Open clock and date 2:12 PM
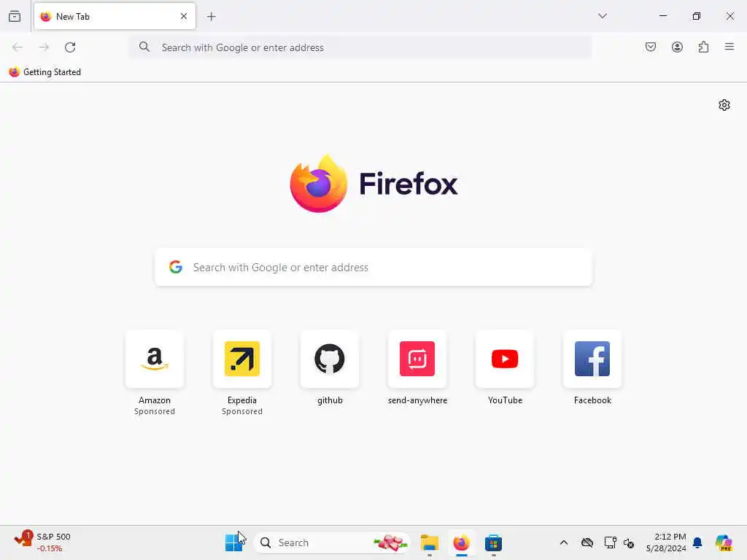Viewport: 747px width, 560px height. (666, 542)
